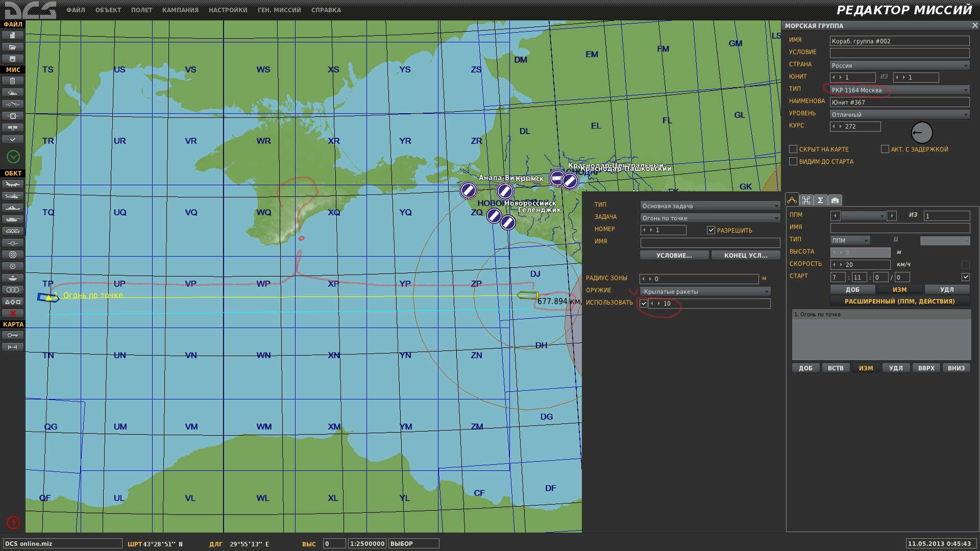Click the new mission file icon
This screenshot has width=980, height=551.
tap(13, 35)
